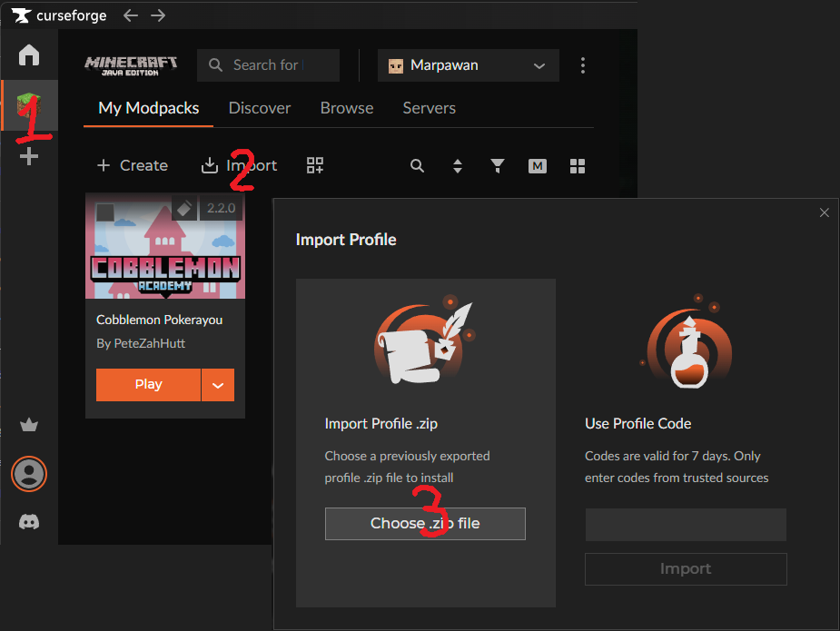Open the account profile icon
The image size is (840, 631).
[28, 473]
